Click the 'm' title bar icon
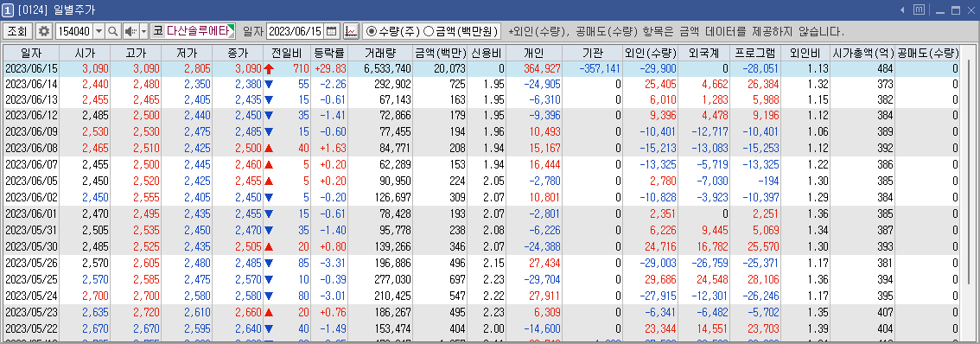The width and height of the screenshot is (980, 344). tap(919, 10)
